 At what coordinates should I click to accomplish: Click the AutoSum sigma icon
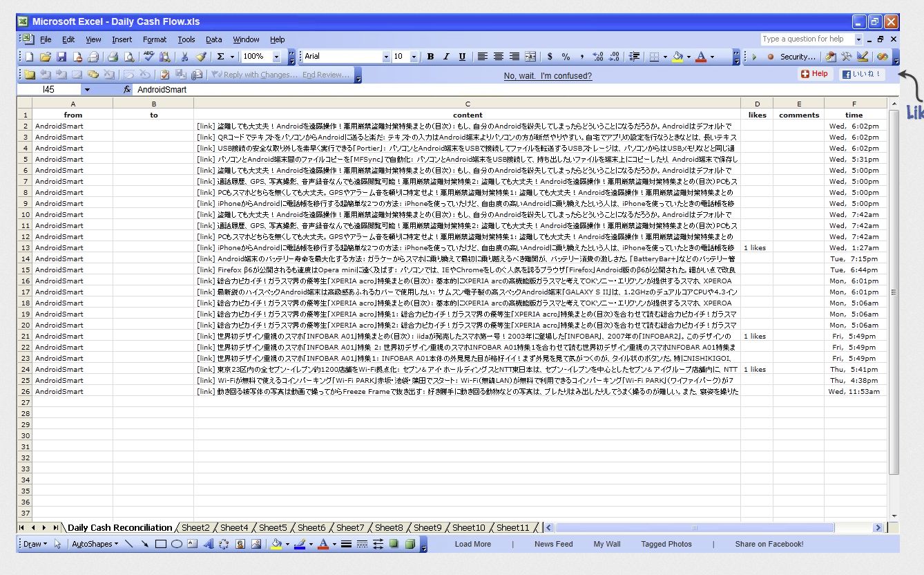pos(220,57)
